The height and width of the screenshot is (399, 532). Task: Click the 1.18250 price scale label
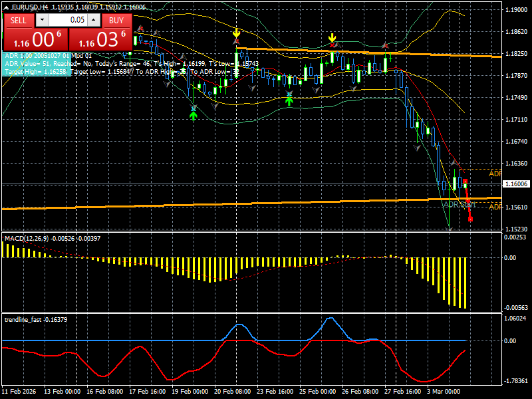click(x=517, y=54)
